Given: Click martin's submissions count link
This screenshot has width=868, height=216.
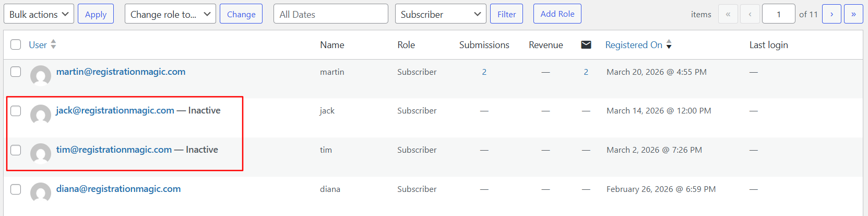Looking at the screenshot, I should click(484, 72).
